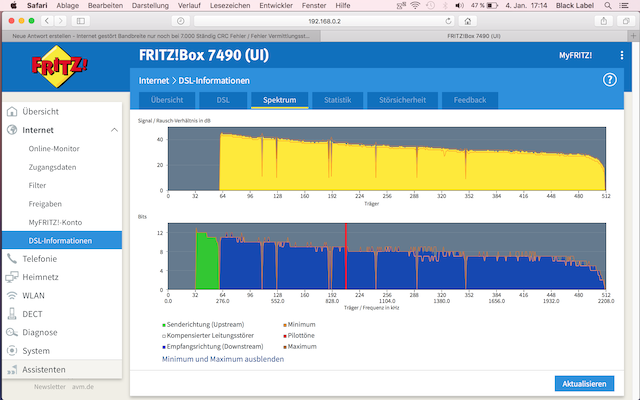Click the Aktualisieren button
640x400 pixels.
583,384
